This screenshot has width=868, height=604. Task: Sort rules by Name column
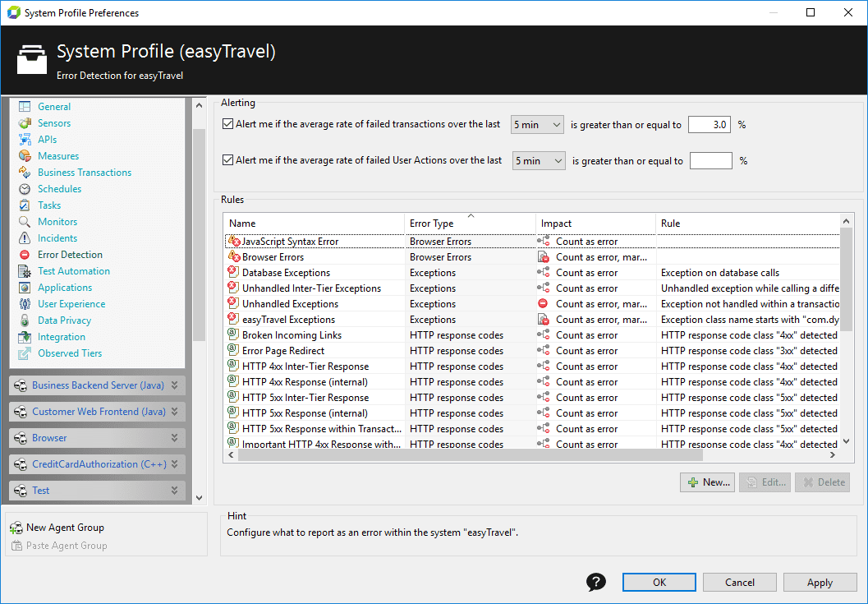(314, 224)
